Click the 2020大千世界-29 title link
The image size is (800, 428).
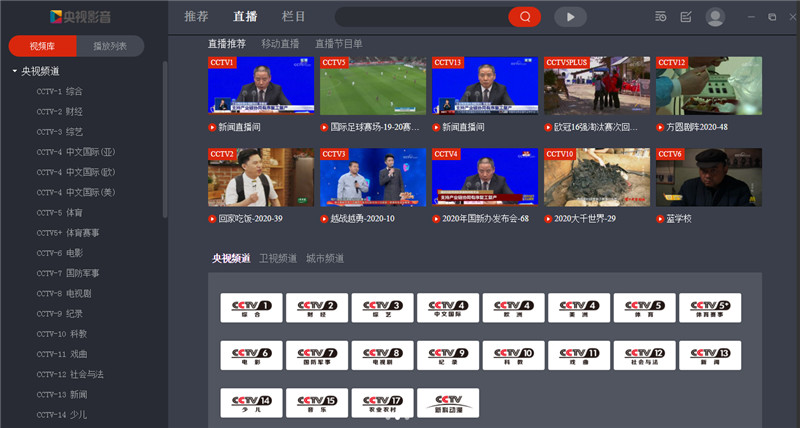[x=585, y=218]
